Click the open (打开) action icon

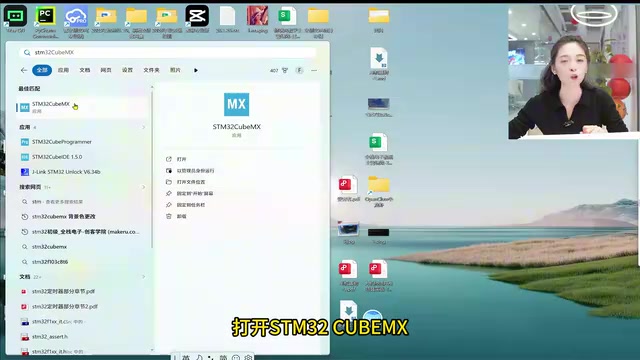pyautogui.click(x=169, y=159)
